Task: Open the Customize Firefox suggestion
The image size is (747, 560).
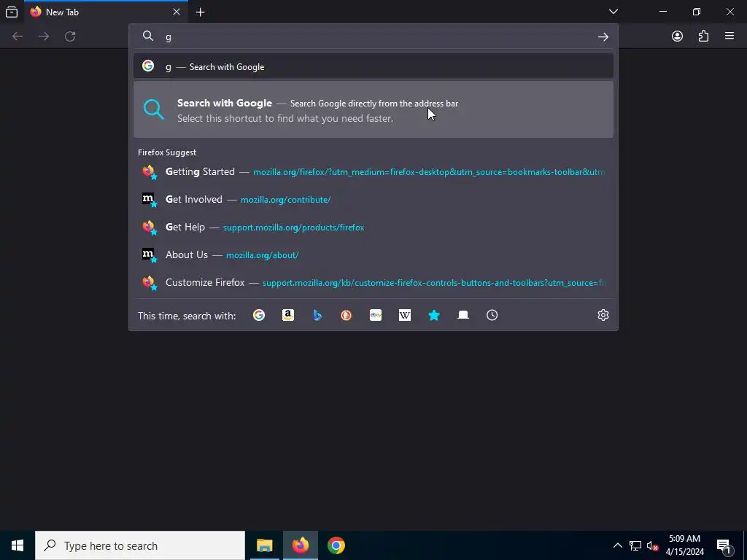Action: click(x=373, y=282)
